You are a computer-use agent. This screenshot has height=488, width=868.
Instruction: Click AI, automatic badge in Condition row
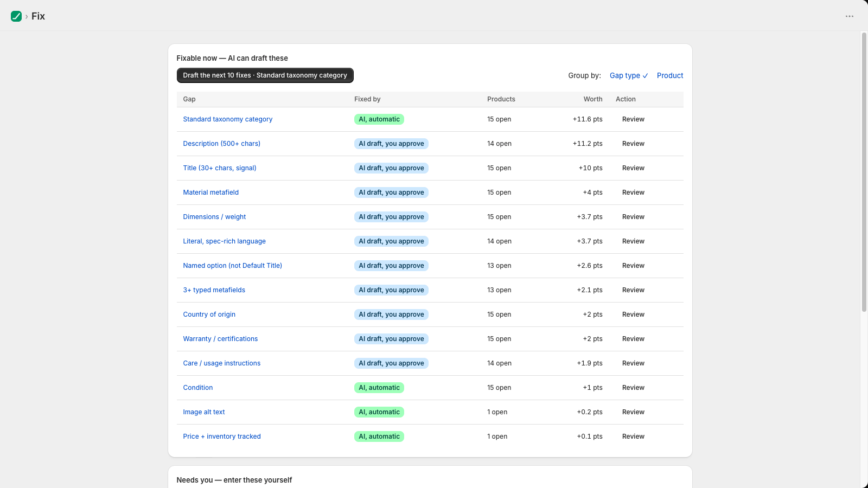tap(379, 388)
